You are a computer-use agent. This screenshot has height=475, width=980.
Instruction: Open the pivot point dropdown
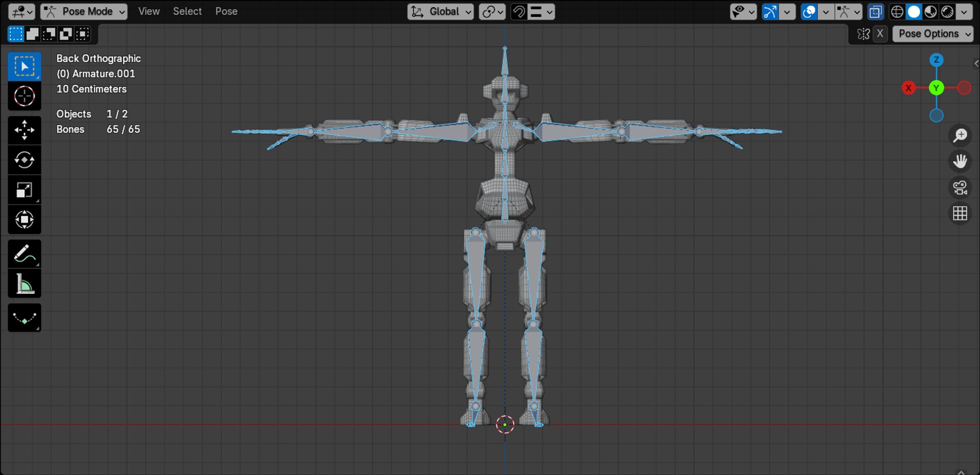[x=492, y=12]
